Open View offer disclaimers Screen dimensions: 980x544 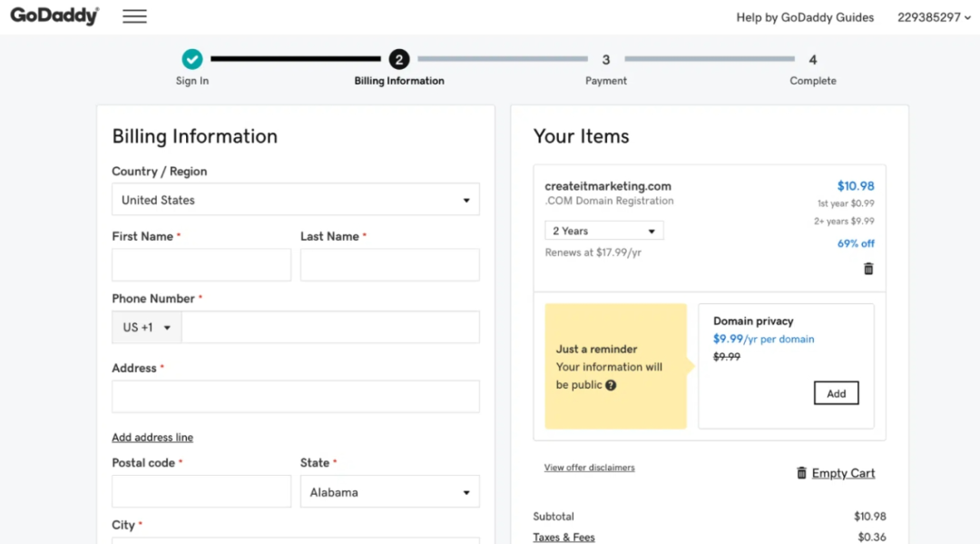(x=589, y=468)
